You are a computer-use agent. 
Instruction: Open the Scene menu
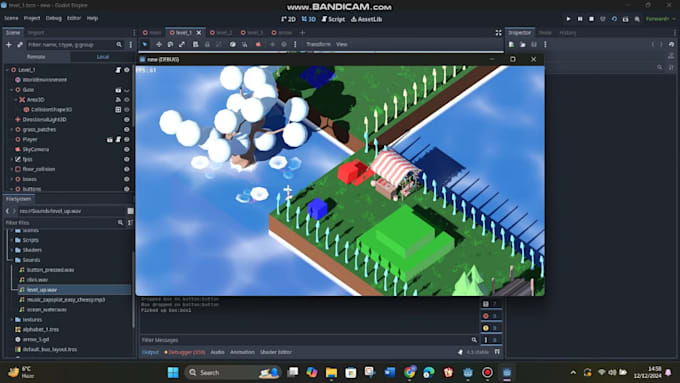(11, 18)
